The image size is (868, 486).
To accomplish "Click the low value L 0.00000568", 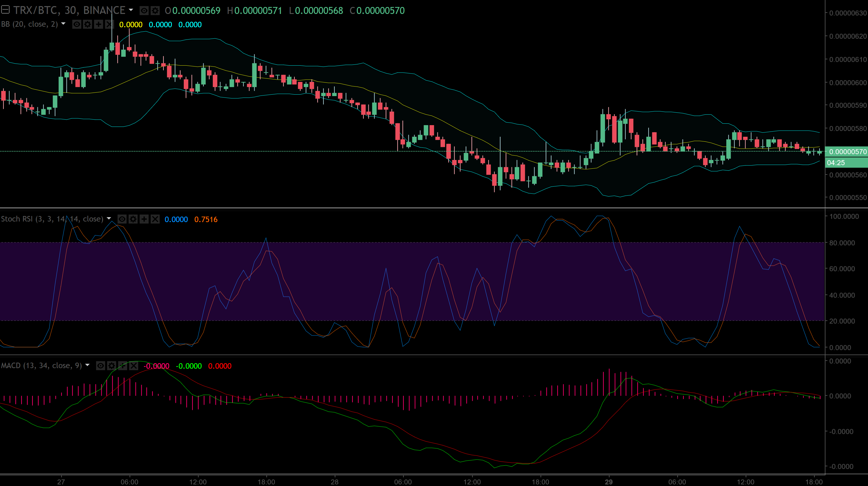I will 316,11.
